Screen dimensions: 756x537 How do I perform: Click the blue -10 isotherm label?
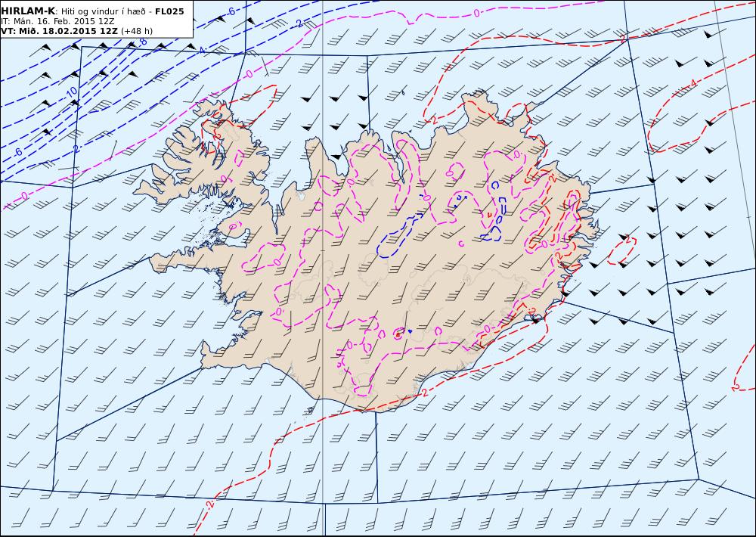pyautogui.click(x=71, y=92)
